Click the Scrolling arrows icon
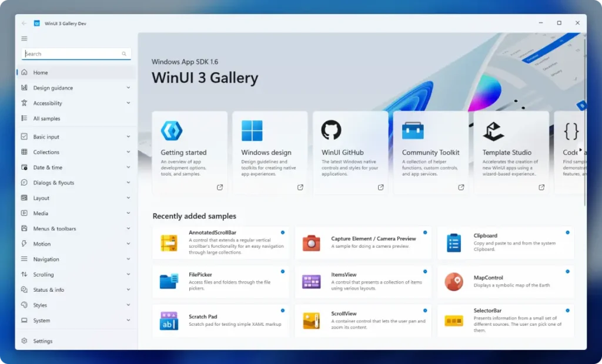Screen dimensions: 602x364 point(24,274)
